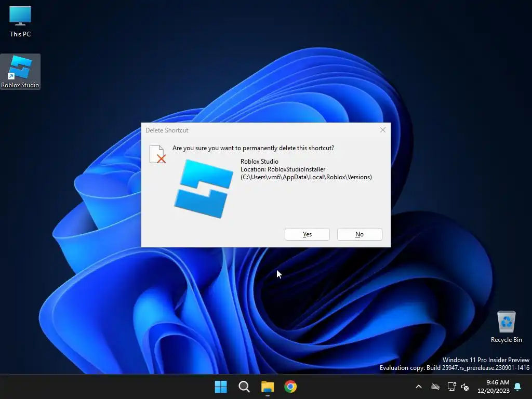The height and width of the screenshot is (399, 532).
Task: Open the Windows Start menu
Action: pyautogui.click(x=221, y=387)
